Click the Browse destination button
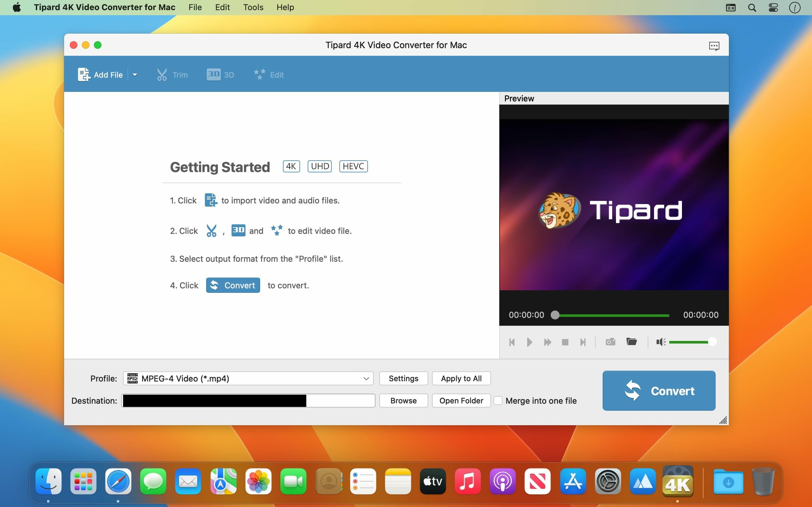Screen dimensions: 812x507 tap(403, 400)
